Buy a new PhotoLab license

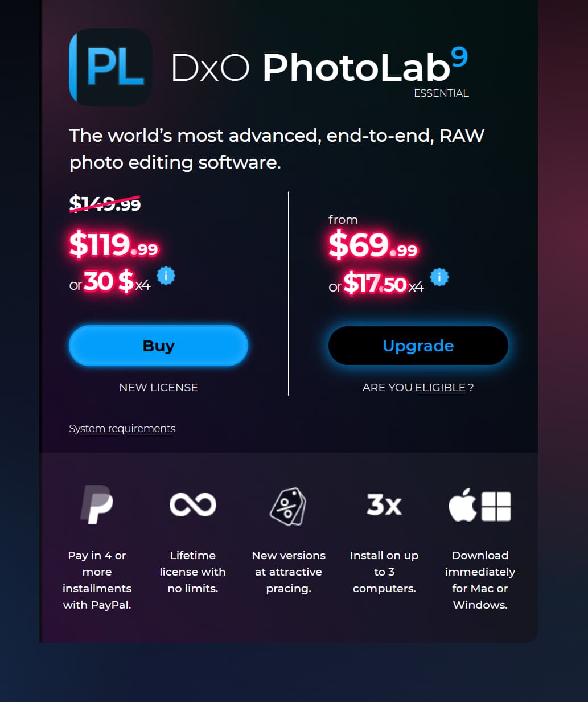pos(158,346)
